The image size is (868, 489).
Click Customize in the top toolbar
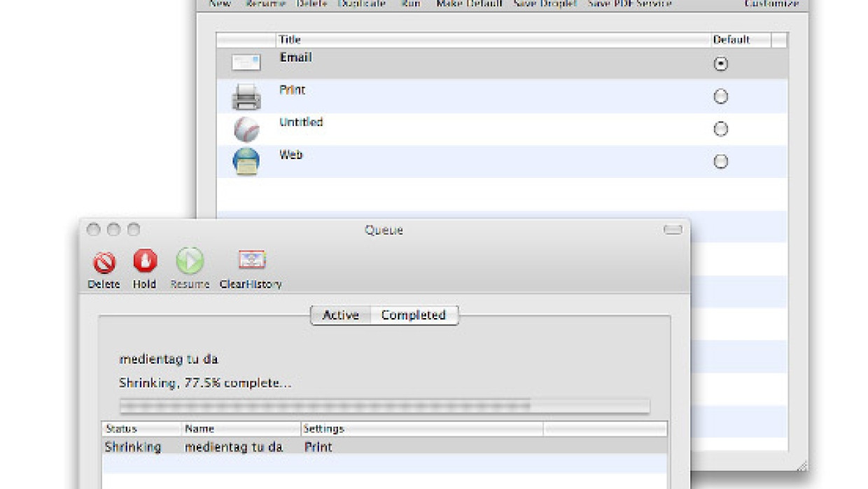771,4
